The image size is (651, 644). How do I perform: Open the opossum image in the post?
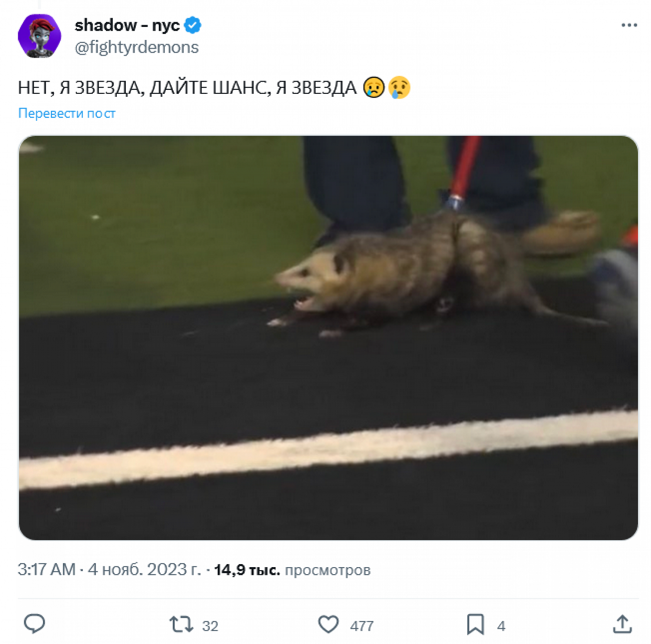click(x=328, y=337)
